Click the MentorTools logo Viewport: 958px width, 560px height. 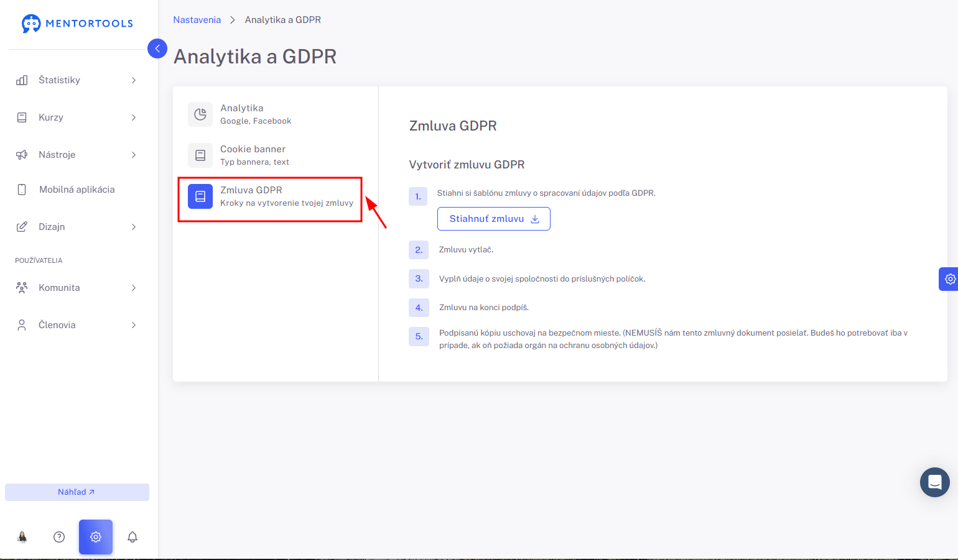77,24
